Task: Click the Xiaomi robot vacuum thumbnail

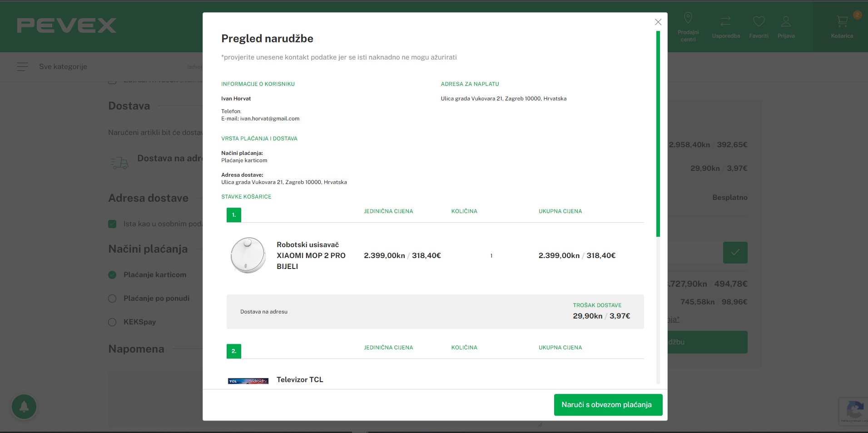Action: click(x=248, y=255)
